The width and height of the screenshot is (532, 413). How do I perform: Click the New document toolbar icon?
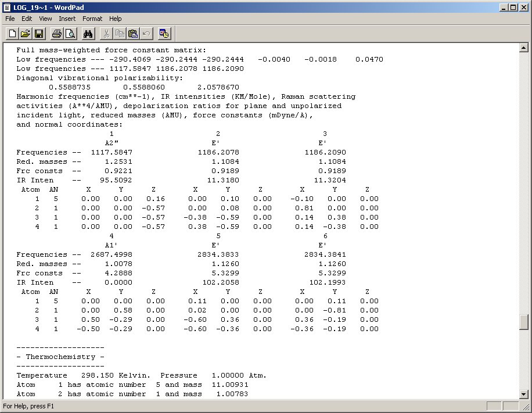coord(13,34)
